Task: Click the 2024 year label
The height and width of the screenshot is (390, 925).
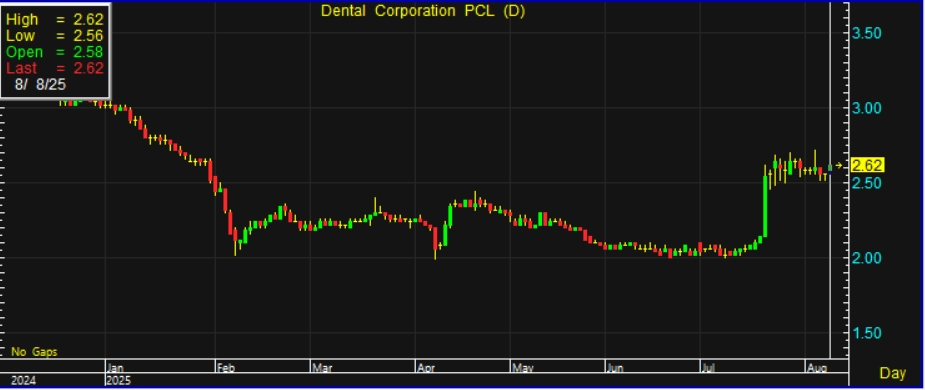Action: pos(23,381)
